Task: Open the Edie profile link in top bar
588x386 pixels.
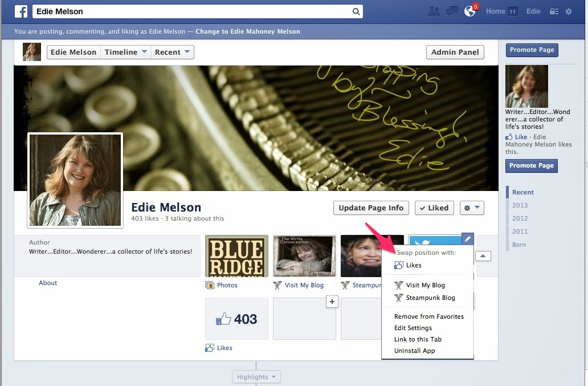Action: pos(533,11)
